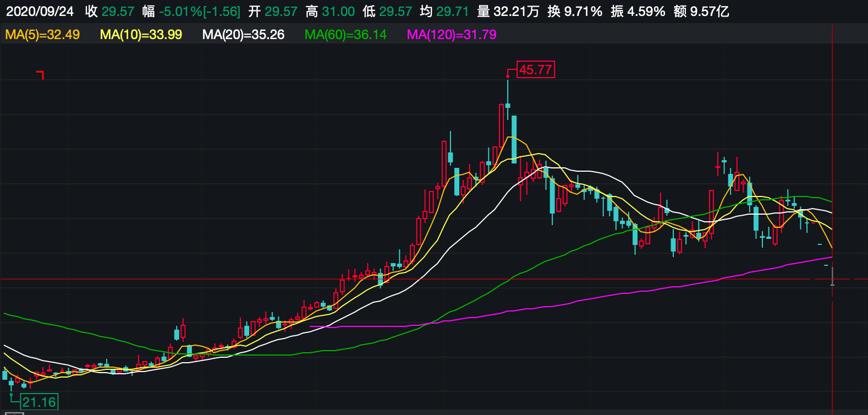Select the amplitude value 振 4.59%
This screenshot has height=415, width=868.
[638, 12]
